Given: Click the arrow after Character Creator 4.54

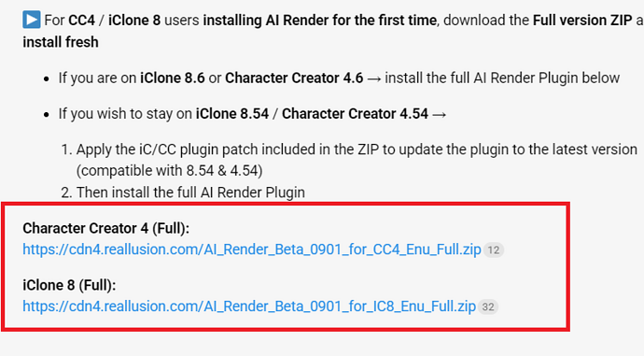Looking at the screenshot, I should pyautogui.click(x=439, y=114).
